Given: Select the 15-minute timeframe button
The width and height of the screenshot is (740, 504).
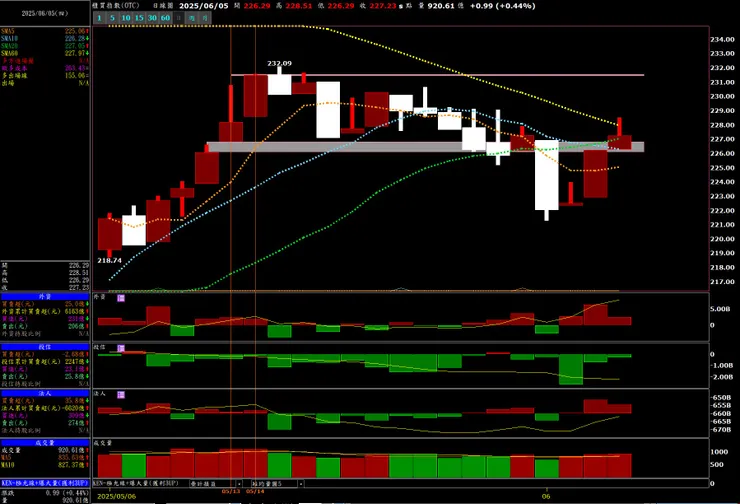Looking at the screenshot, I should pos(139,18).
